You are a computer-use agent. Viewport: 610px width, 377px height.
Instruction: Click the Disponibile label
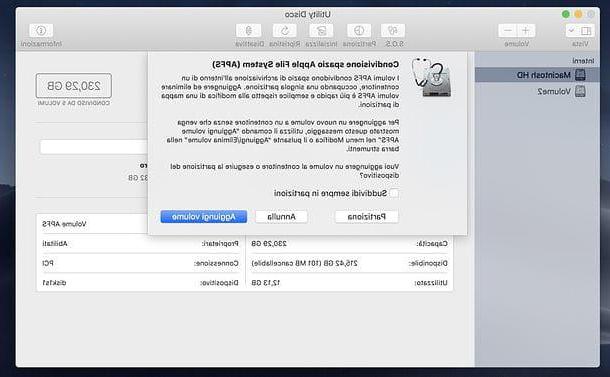[428, 263]
